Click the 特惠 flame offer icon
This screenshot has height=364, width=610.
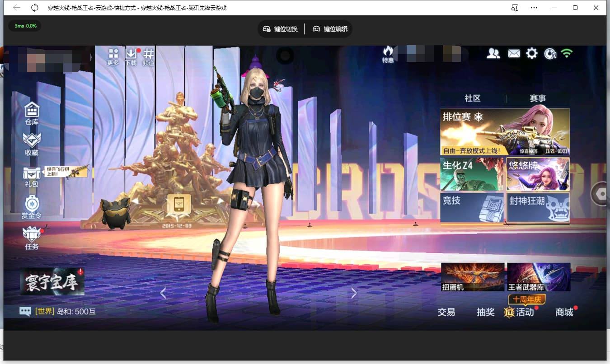pos(388,54)
